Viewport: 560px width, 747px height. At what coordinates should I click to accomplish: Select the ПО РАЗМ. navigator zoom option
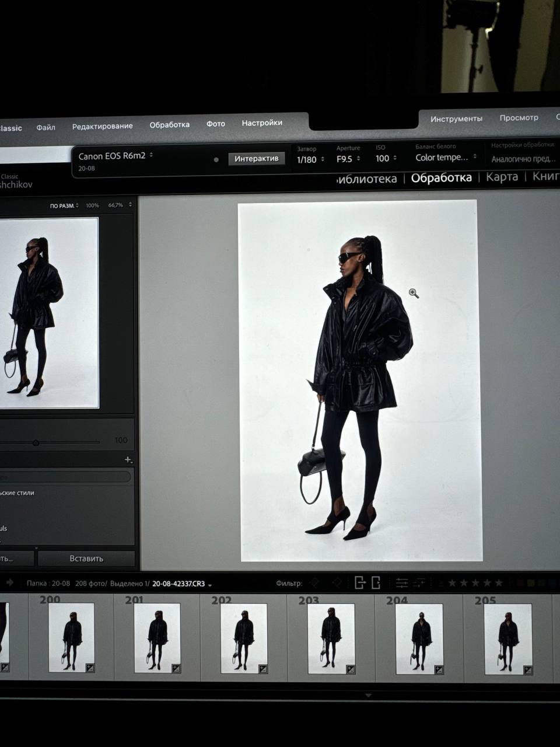64,205
